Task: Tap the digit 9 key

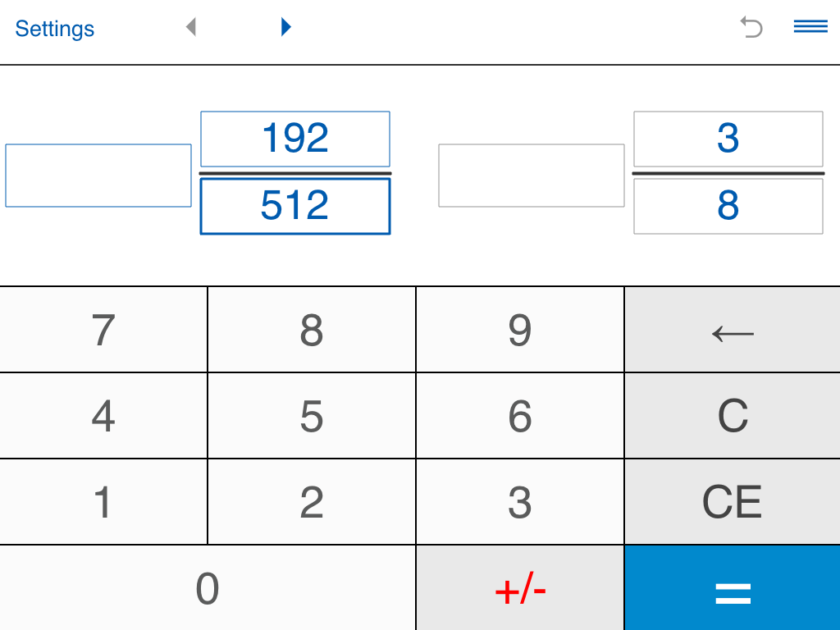Action: [520, 330]
